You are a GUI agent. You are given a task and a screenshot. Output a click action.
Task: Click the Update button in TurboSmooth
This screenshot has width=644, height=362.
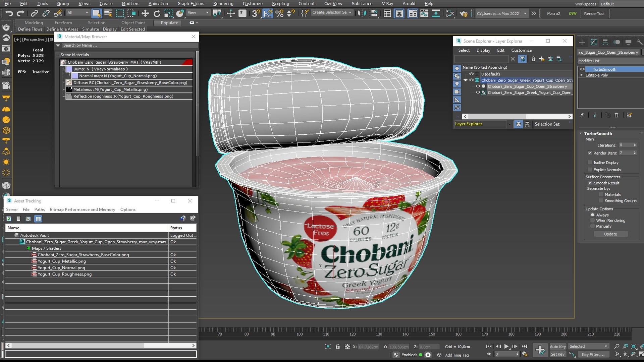610,234
